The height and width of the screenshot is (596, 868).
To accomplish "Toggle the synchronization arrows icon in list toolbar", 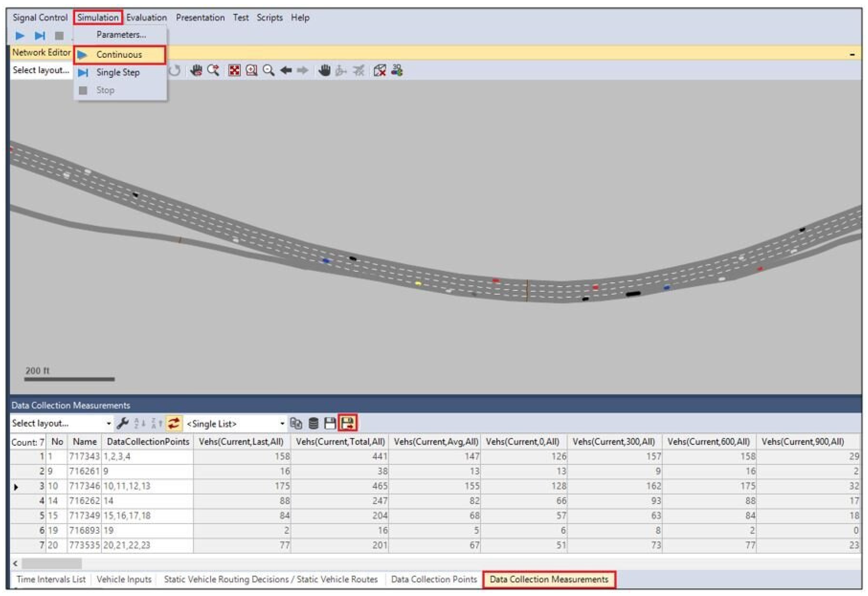I will [174, 423].
